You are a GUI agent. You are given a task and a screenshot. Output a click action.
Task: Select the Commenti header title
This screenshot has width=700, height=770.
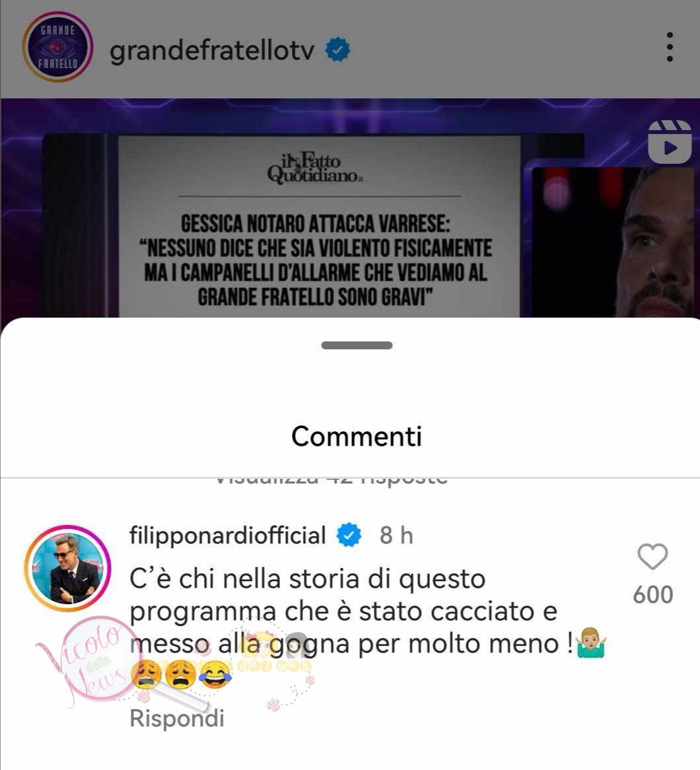click(357, 436)
